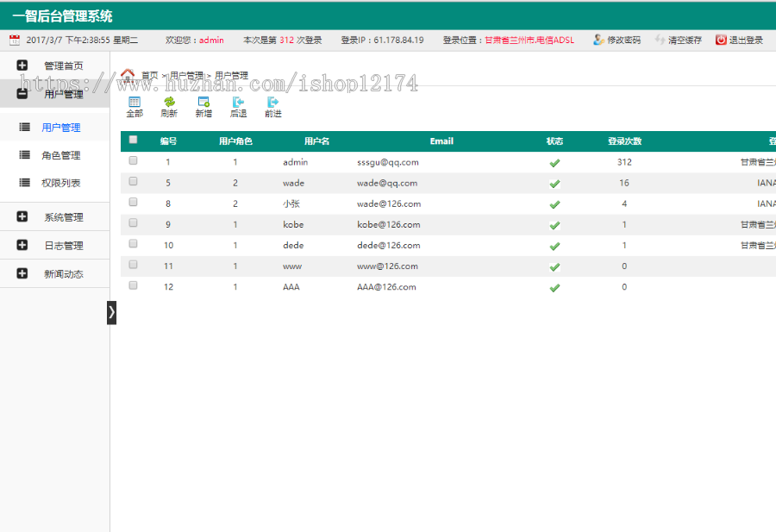776x532 pixels.
Task: Open 首页 link in the breadcrumb
Action: [x=147, y=75]
